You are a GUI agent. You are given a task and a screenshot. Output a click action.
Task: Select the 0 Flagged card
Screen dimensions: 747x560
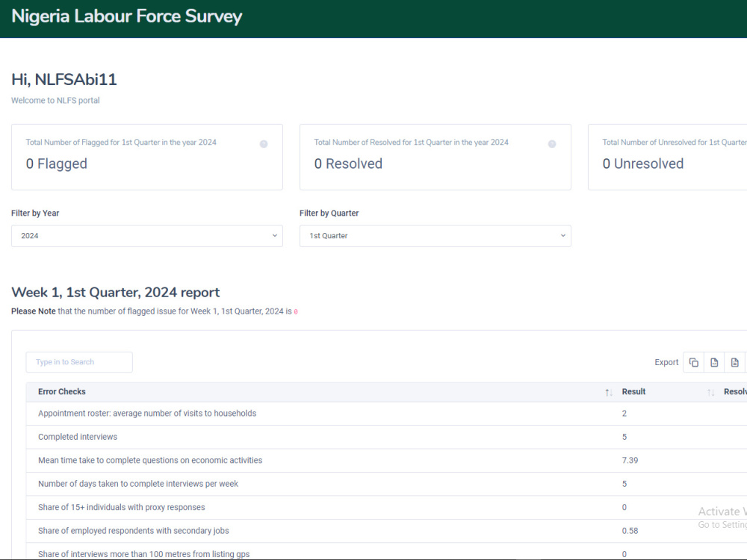coord(146,157)
